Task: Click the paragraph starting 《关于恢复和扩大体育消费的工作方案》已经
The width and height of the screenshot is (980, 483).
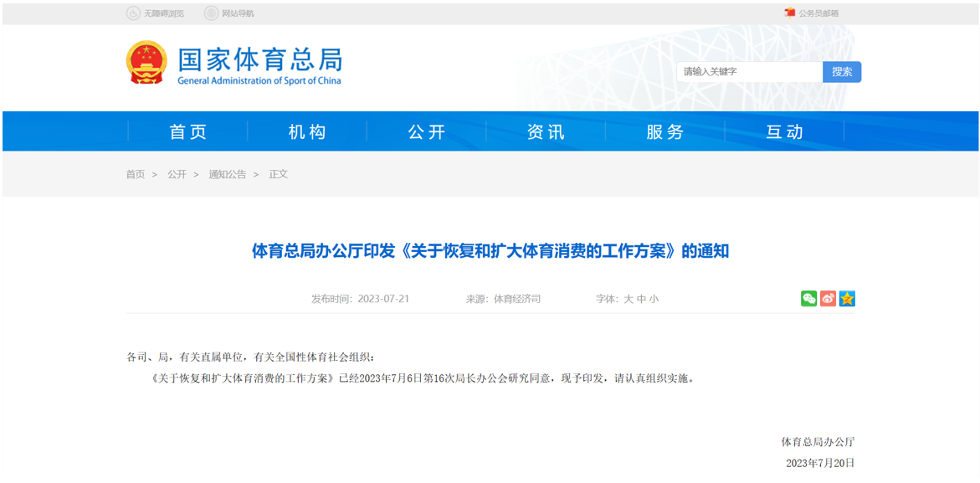Action: [x=423, y=378]
